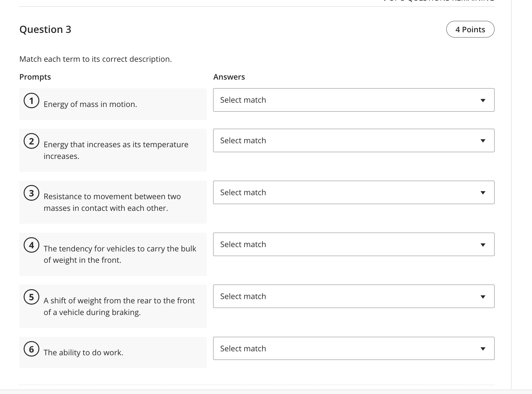Click the circled number 4 marker
The image size is (532, 394).
[31, 245]
